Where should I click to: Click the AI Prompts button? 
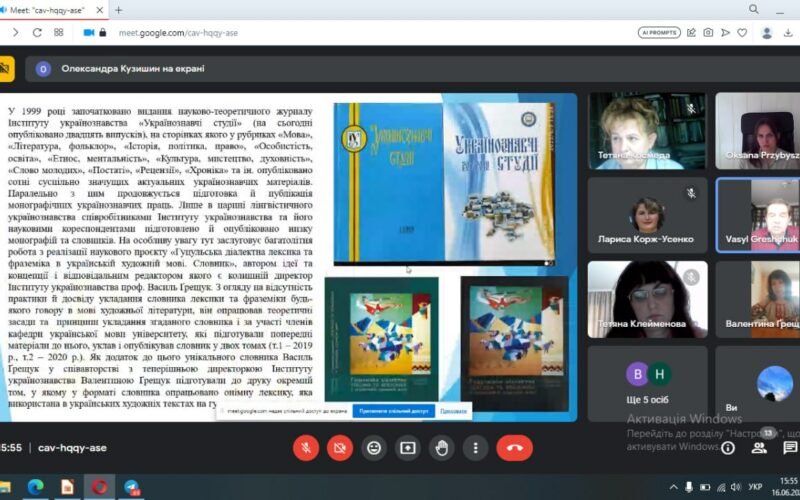(x=659, y=32)
